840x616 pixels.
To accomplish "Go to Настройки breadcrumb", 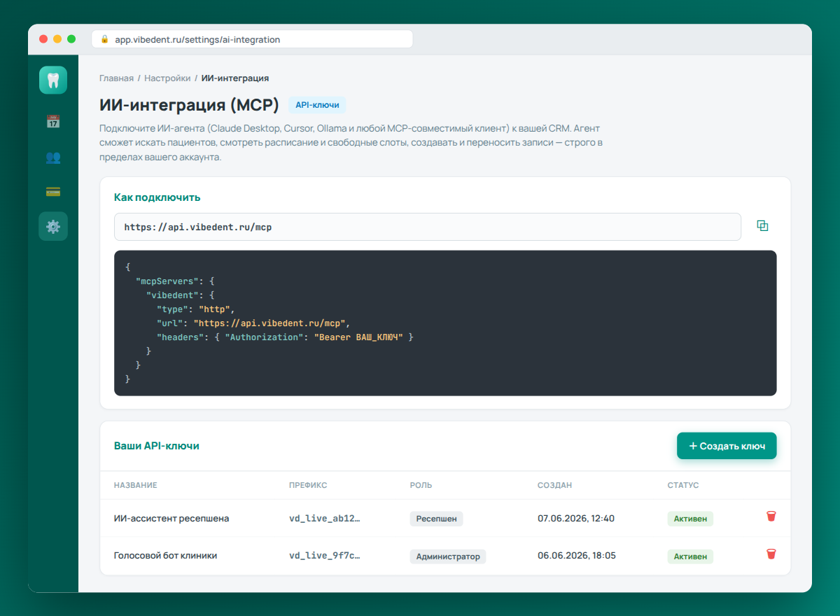I will [x=167, y=78].
